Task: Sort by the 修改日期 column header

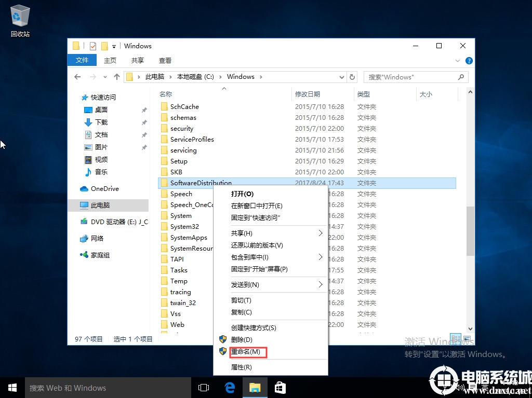Action: [x=308, y=94]
